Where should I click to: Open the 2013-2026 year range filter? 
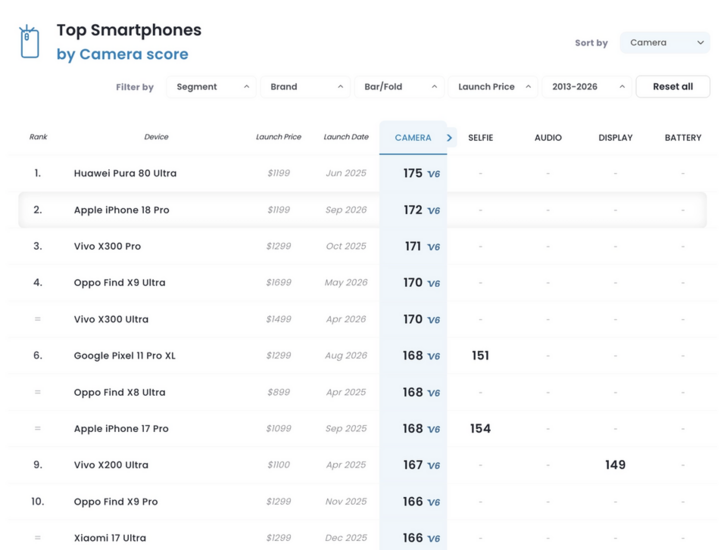click(587, 87)
